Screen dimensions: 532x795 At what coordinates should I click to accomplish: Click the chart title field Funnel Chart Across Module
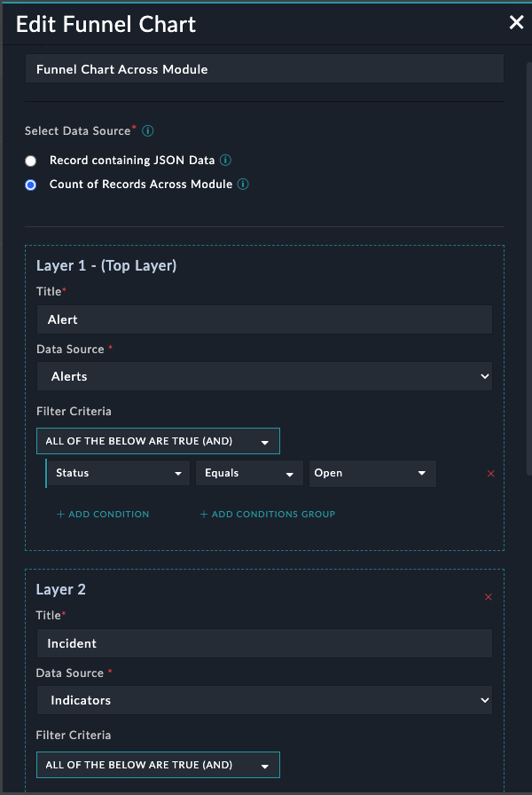pos(264,69)
